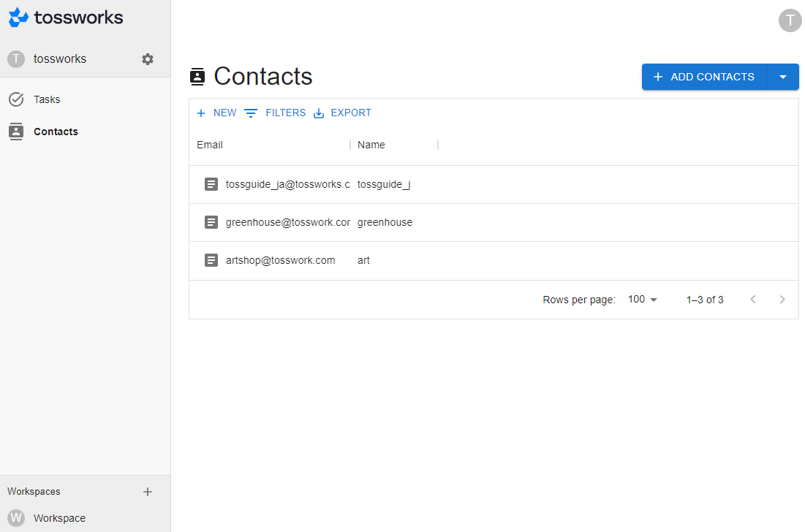Expand the Add Contacts dropdown arrow
The image size is (805, 532).
(x=783, y=77)
